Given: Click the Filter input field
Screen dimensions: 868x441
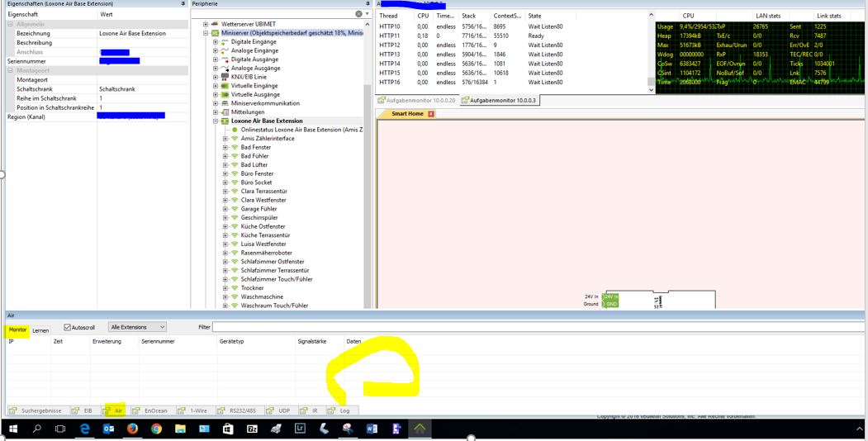Looking at the screenshot, I should pyautogui.click(x=537, y=328).
